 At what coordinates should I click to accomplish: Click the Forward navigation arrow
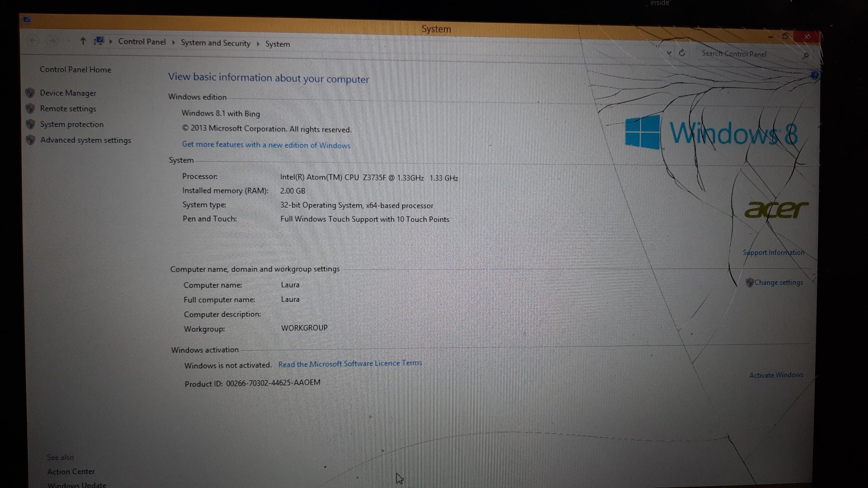click(53, 41)
